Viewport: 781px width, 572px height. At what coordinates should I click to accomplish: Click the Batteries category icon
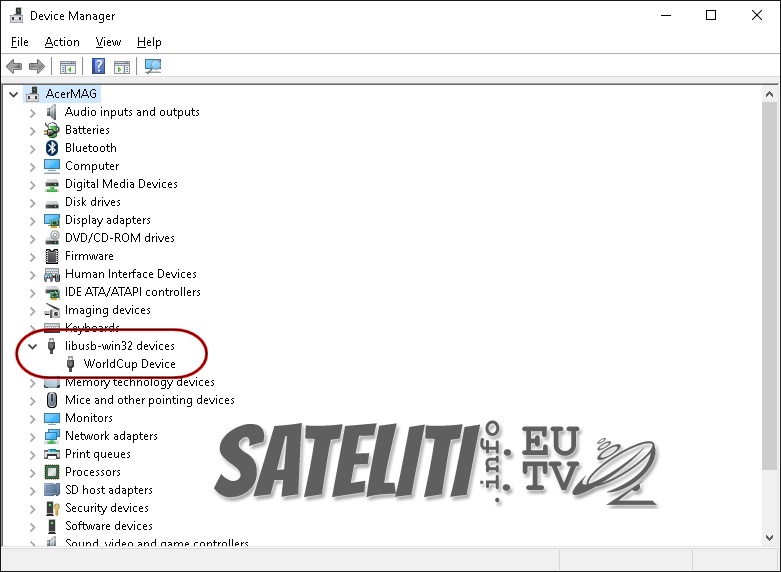click(x=52, y=130)
